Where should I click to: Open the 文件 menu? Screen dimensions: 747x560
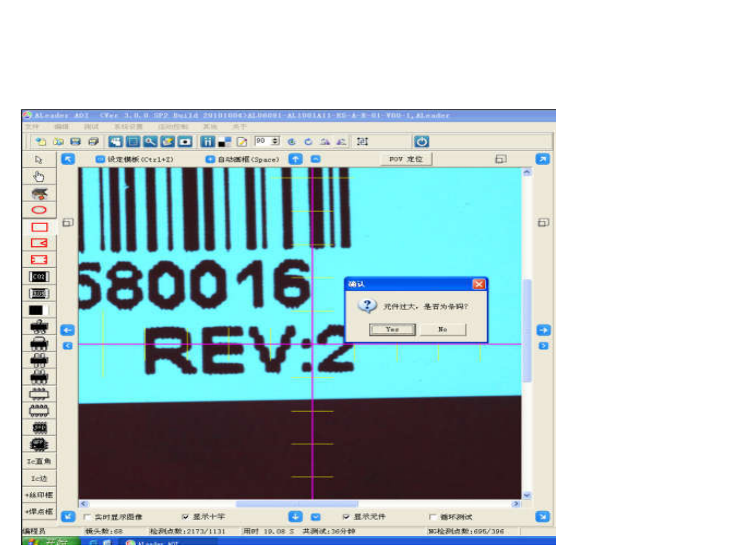point(32,127)
